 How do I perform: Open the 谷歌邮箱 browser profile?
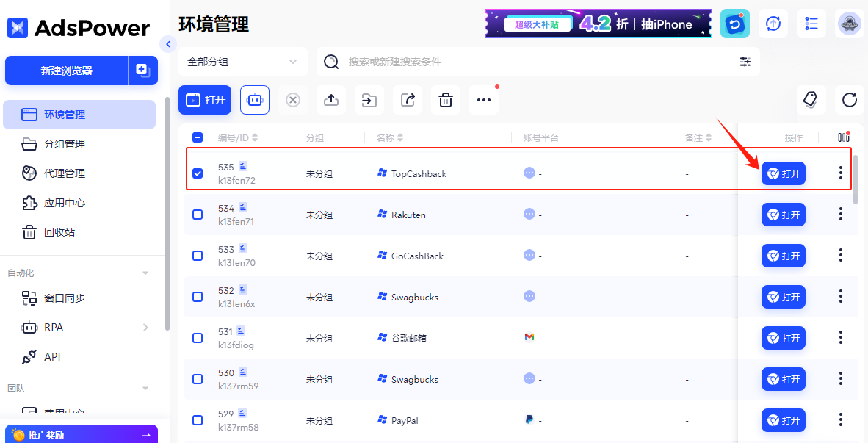point(784,338)
